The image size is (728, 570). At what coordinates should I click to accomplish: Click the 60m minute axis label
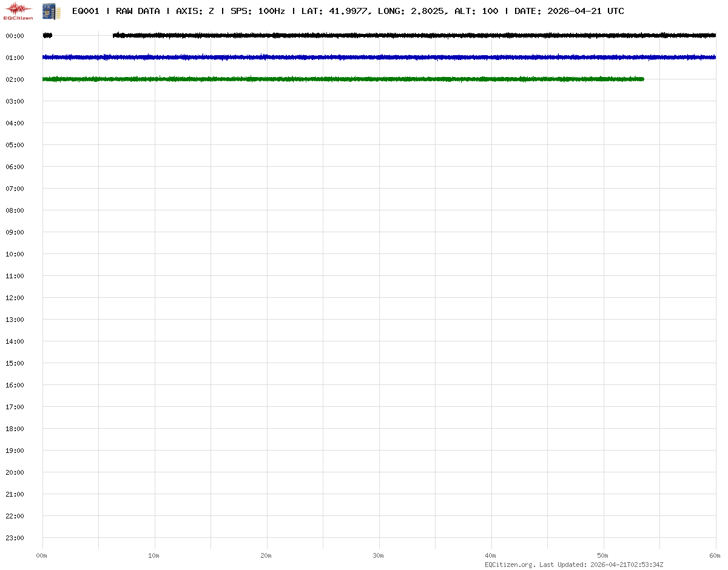[715, 555]
